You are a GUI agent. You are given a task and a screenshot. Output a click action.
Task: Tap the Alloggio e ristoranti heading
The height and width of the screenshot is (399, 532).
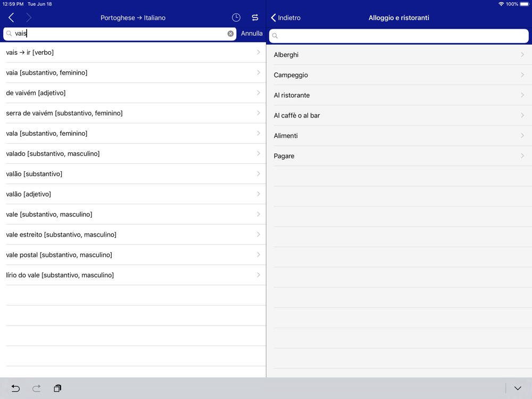pos(398,18)
